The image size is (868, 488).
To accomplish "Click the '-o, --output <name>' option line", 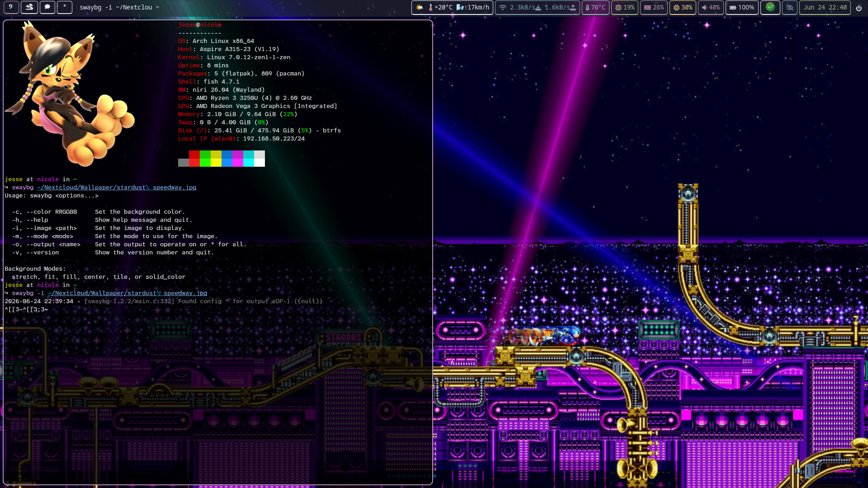I will tap(129, 244).
